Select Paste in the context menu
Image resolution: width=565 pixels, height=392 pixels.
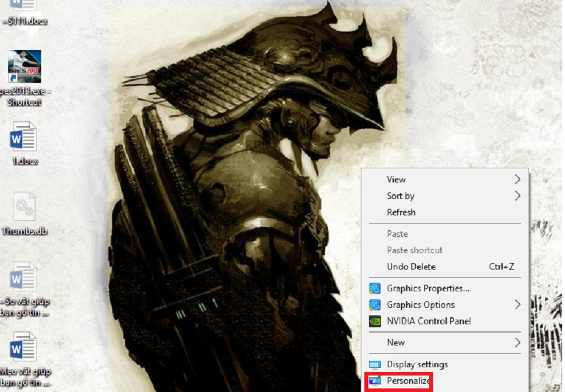[445, 234]
